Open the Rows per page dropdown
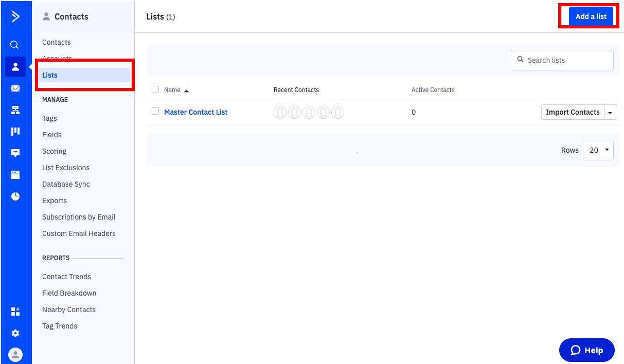Viewport: 624px width, 364px height. 598,150
